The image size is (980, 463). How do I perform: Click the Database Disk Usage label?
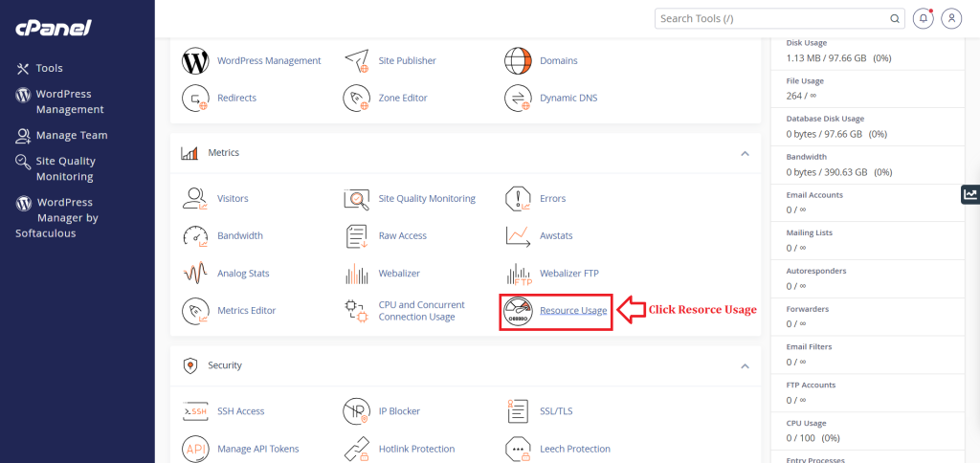click(825, 118)
